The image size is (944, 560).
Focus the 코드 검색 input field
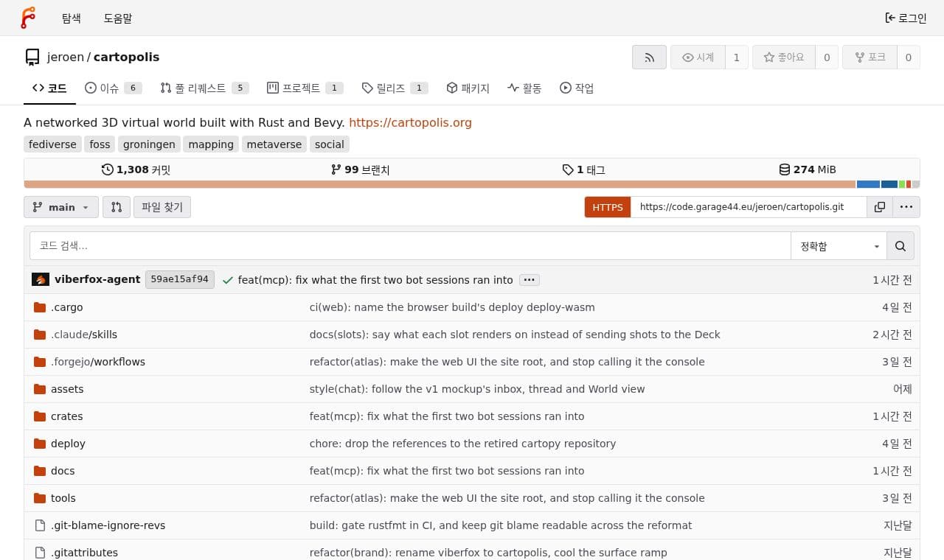coord(410,246)
